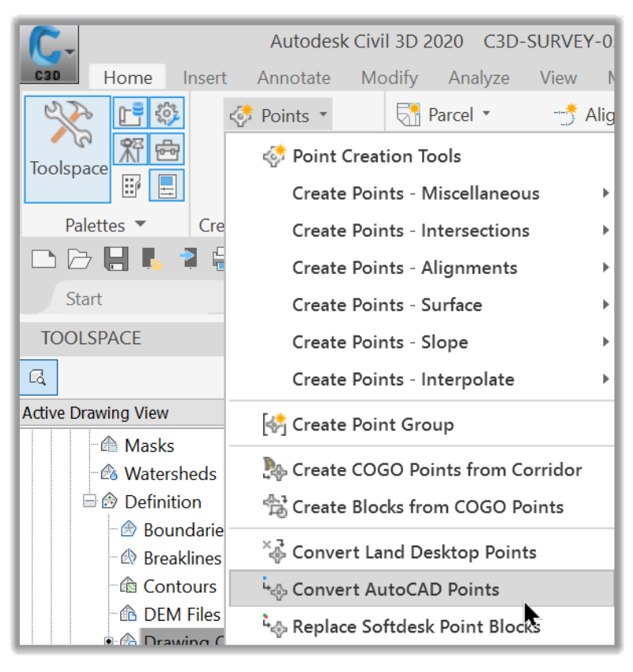Select the Contours tree item

(179, 586)
